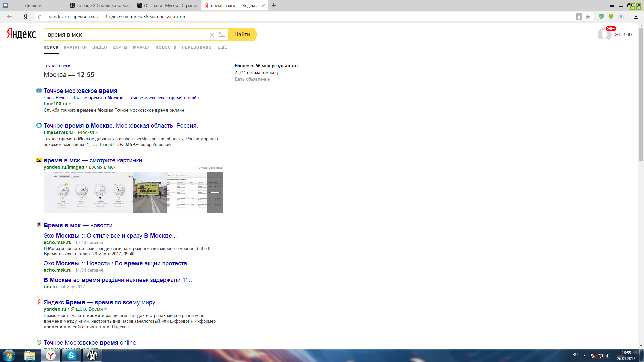The width and height of the screenshot is (644, 362).
Task: Open the Новости search tab
Action: pos(166,47)
